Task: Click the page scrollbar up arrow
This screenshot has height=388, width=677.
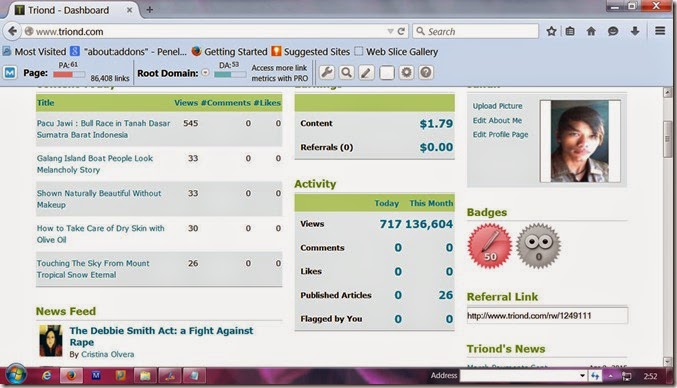Action: (668, 92)
